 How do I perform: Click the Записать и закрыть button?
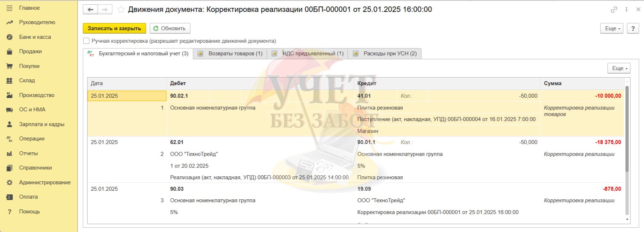pos(114,28)
